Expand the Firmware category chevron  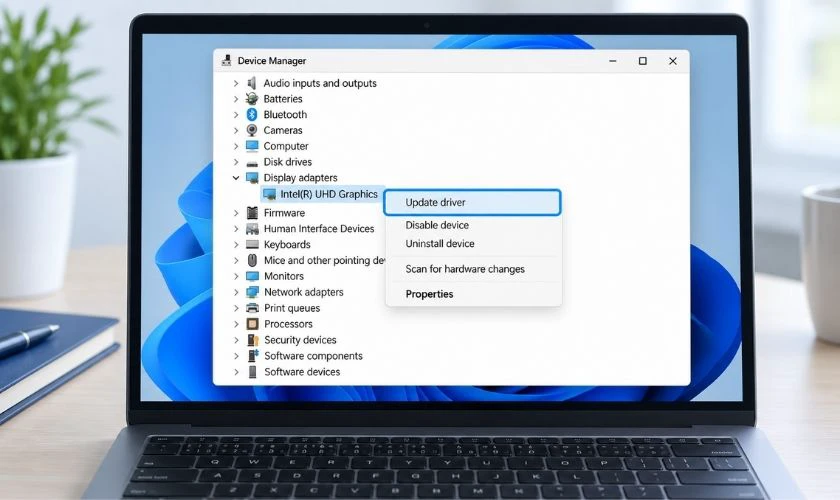tap(236, 213)
